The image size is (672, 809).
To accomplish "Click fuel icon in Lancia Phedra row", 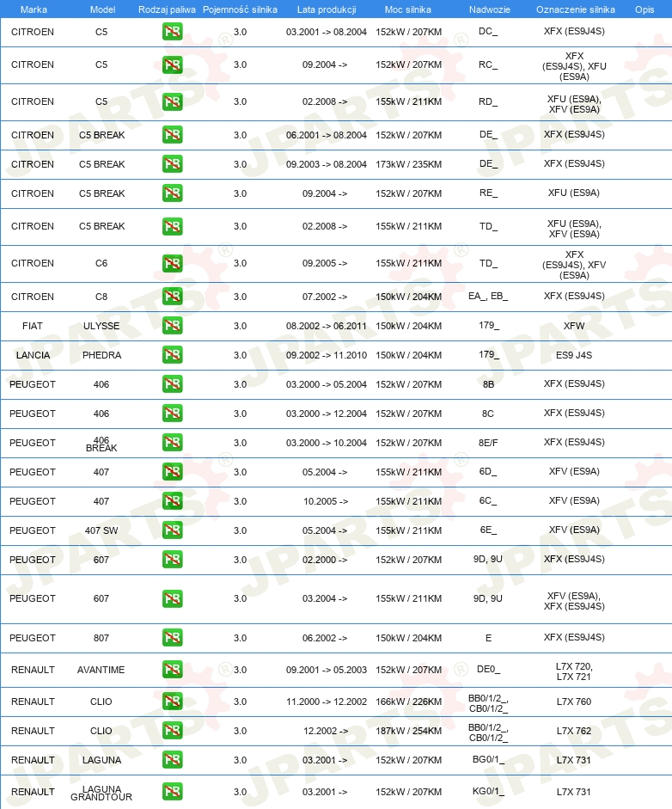I will pyautogui.click(x=172, y=355).
